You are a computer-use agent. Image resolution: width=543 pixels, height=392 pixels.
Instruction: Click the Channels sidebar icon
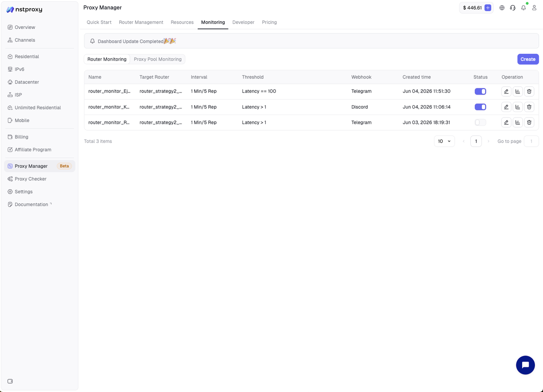(10, 40)
